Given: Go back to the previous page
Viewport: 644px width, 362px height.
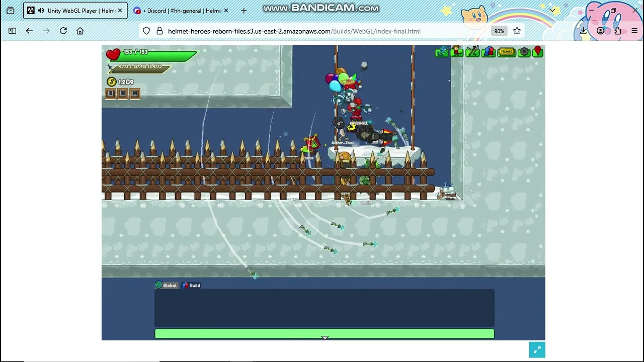Looking at the screenshot, I should pos(29,31).
